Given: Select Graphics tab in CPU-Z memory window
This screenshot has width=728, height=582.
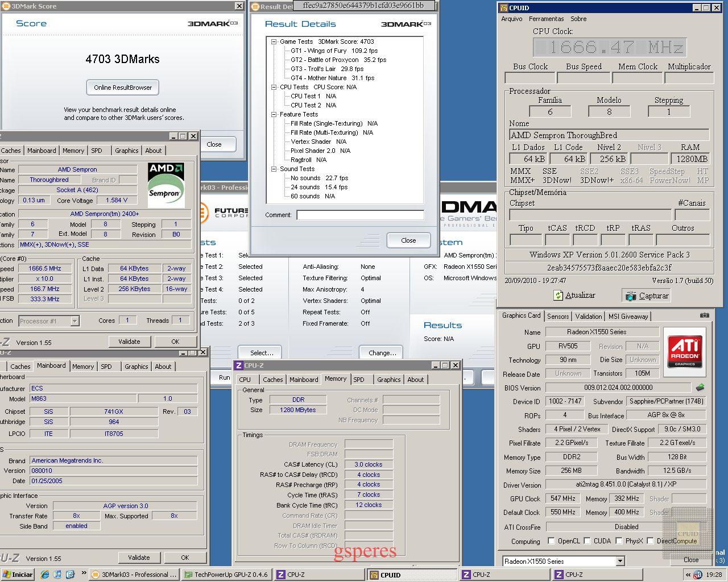Looking at the screenshot, I should (389, 380).
